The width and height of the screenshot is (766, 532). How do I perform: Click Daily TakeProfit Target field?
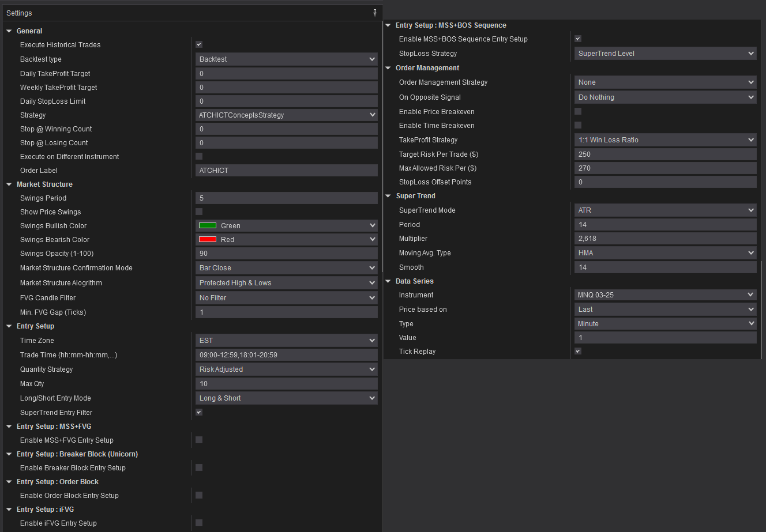[287, 74]
